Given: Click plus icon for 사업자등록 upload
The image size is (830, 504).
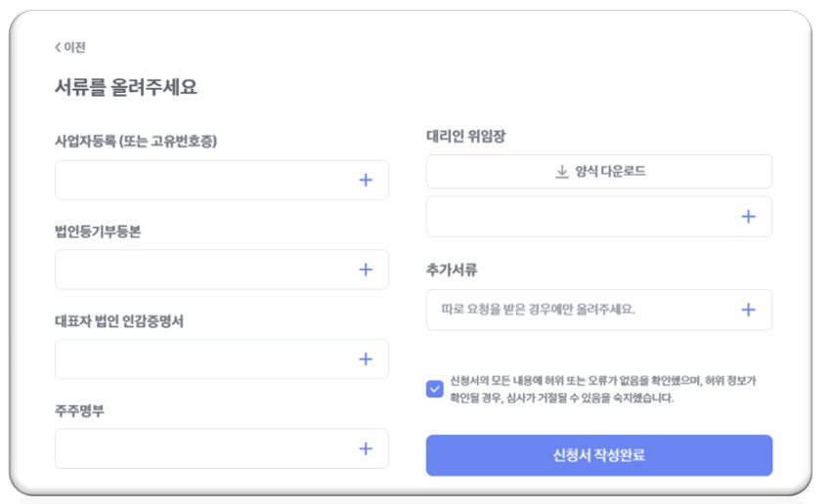Looking at the screenshot, I should coord(366,180).
